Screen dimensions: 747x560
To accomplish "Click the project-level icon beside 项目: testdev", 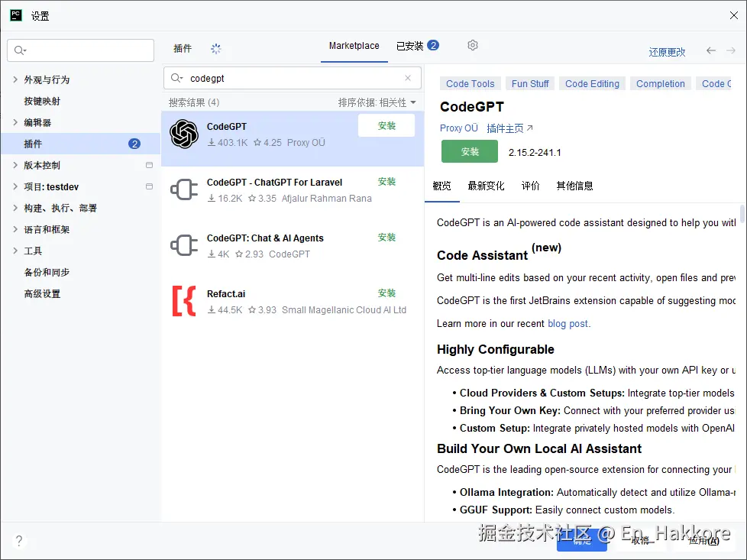I will tap(149, 186).
